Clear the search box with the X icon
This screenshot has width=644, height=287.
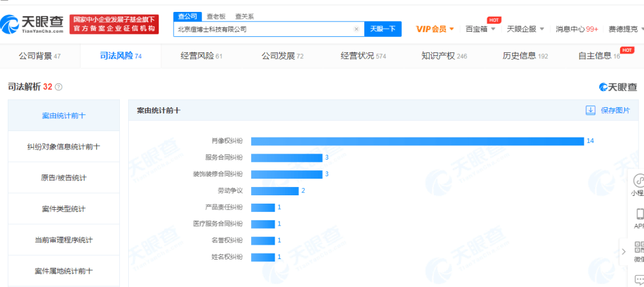(357, 29)
